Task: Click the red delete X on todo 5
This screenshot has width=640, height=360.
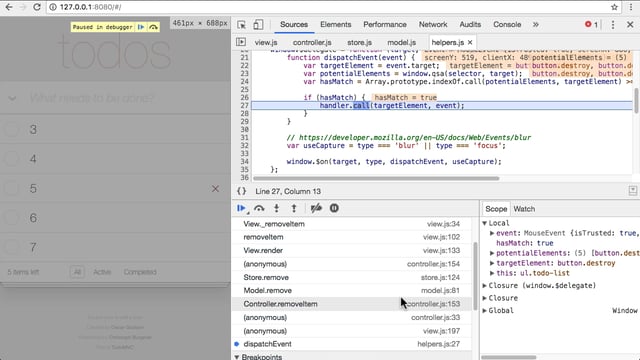Action: tap(216, 189)
